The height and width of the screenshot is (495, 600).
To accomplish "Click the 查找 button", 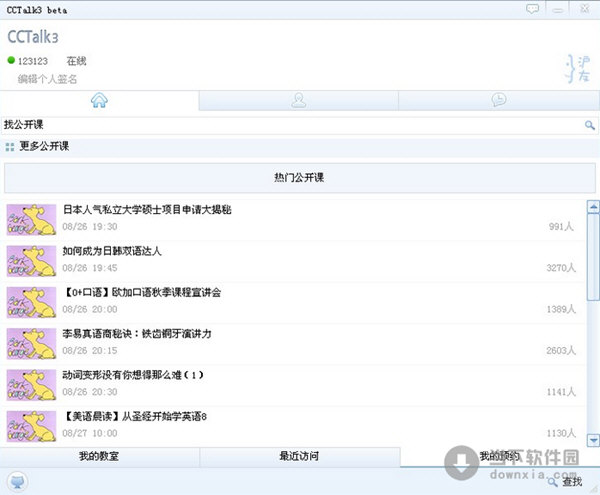I will tap(572, 482).
